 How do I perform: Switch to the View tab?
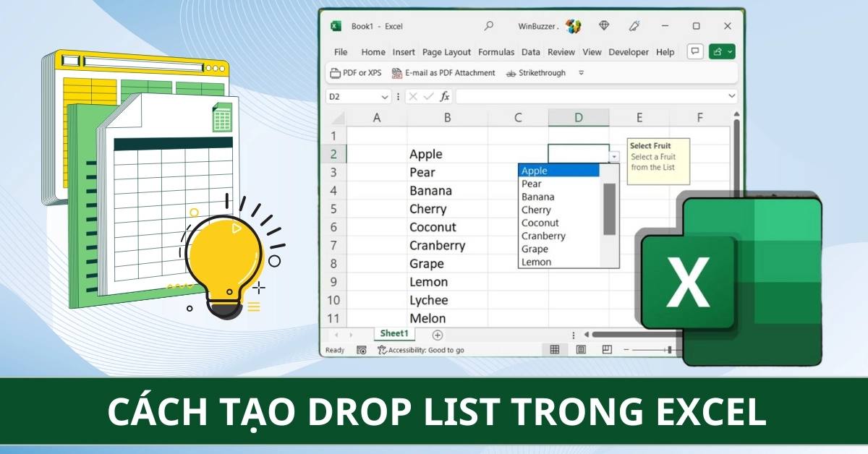pyautogui.click(x=592, y=52)
